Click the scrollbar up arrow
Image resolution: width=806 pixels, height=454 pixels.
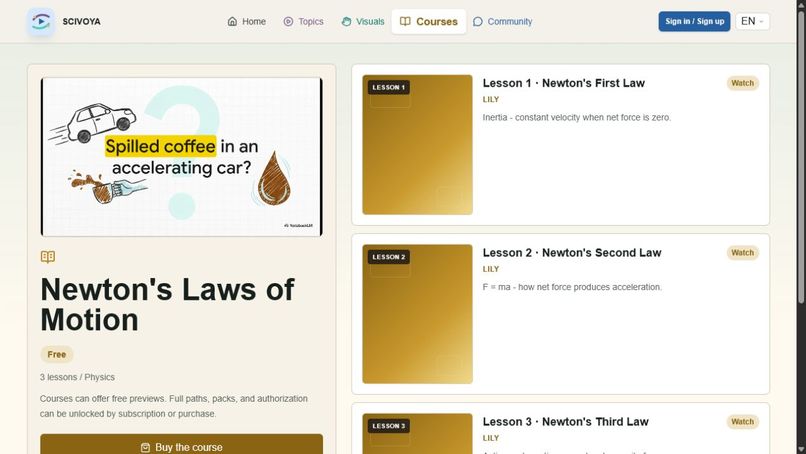pos(801,4)
